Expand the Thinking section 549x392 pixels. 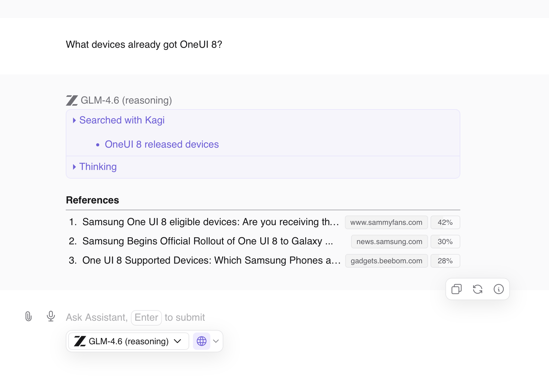(x=97, y=167)
